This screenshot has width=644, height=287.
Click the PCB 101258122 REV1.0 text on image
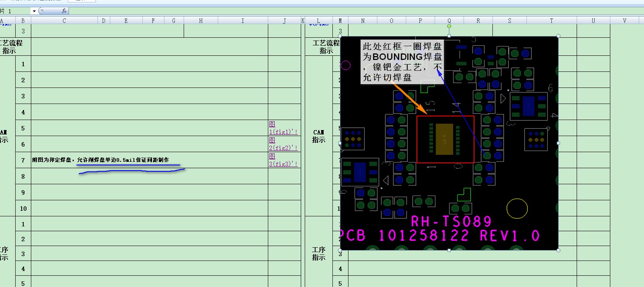440,236
